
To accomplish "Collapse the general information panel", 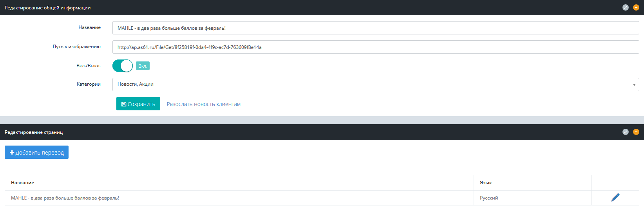I will 636,7.
